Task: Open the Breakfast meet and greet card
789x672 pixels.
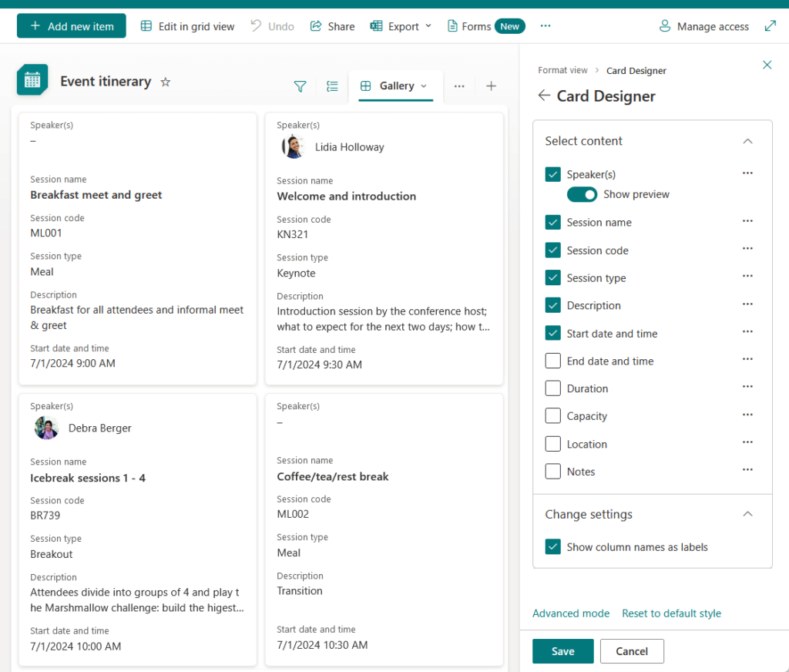Action: pos(137,249)
